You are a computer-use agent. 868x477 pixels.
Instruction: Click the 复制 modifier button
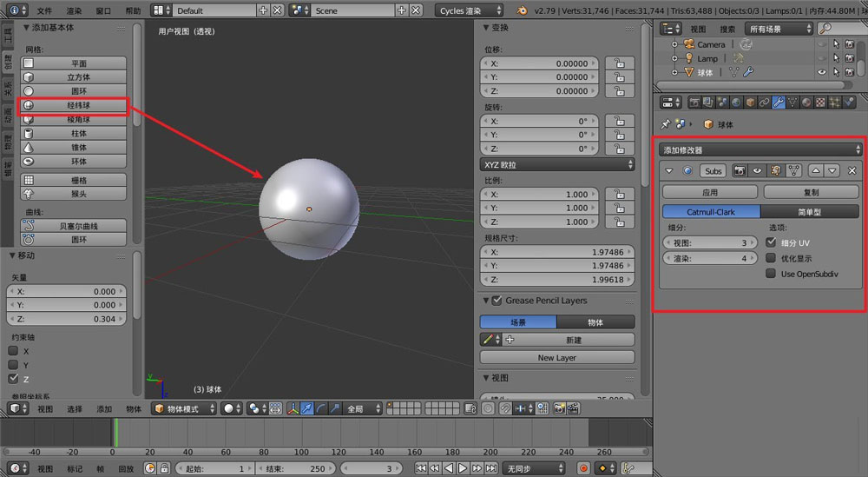click(811, 192)
